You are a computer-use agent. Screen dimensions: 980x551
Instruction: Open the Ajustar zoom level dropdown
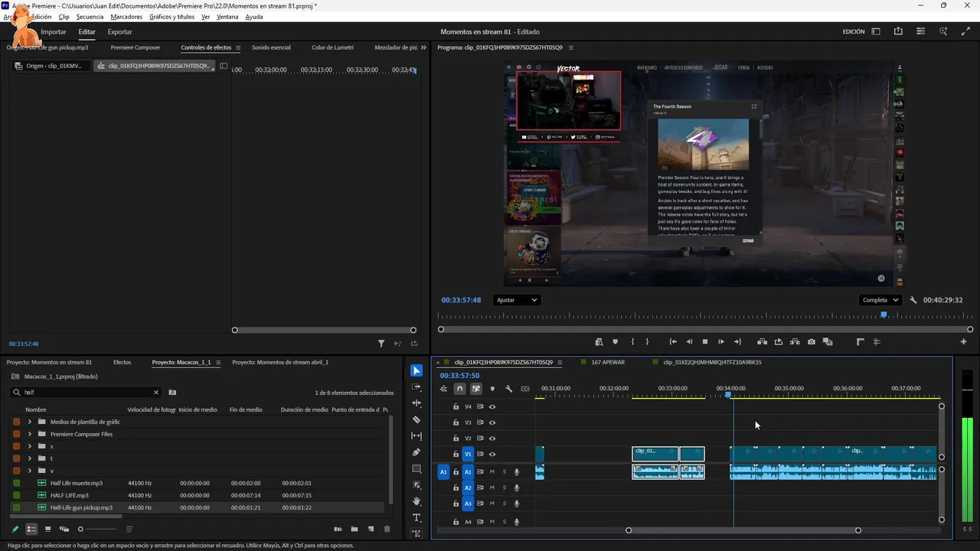tap(517, 300)
